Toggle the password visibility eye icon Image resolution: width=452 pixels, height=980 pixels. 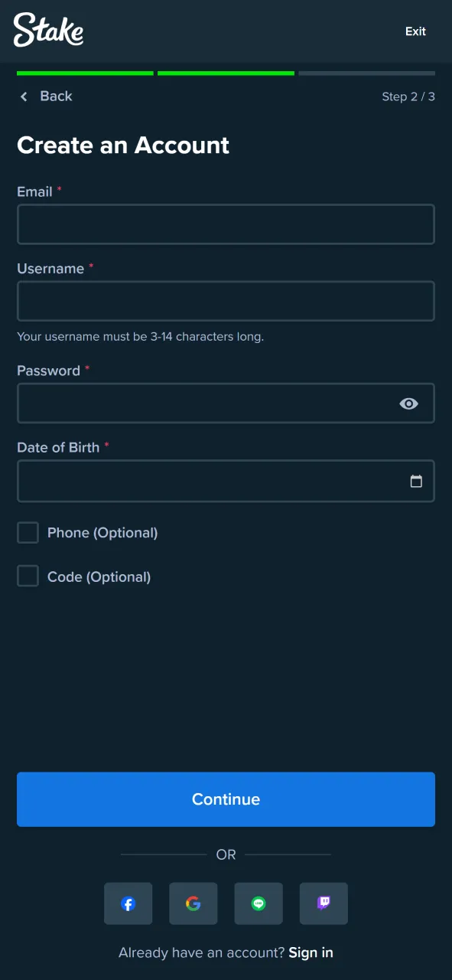pos(408,403)
